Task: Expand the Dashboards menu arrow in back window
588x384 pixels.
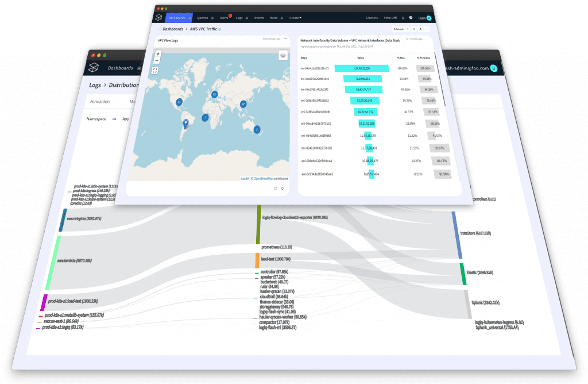Action: click(139, 68)
